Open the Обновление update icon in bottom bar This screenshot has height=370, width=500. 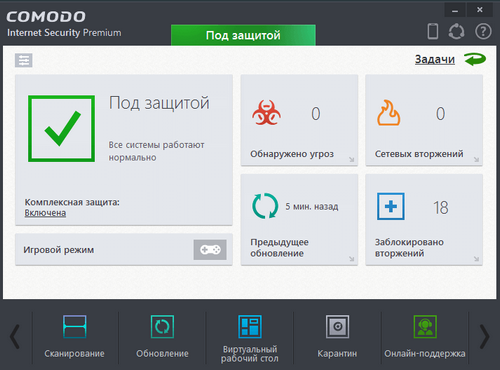[x=162, y=327]
